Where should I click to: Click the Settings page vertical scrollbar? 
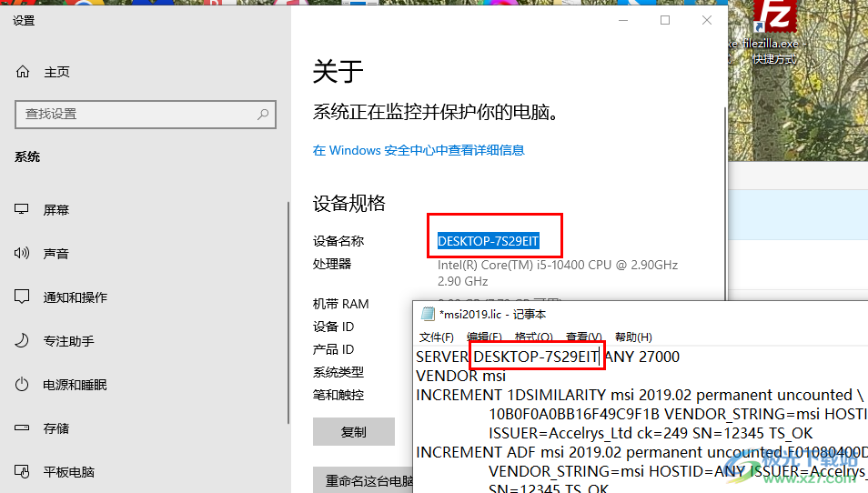pos(724,204)
